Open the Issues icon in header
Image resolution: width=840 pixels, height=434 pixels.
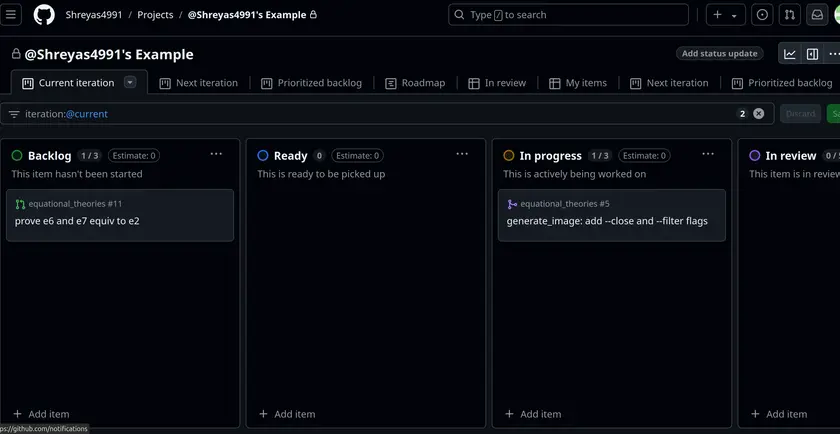point(762,15)
